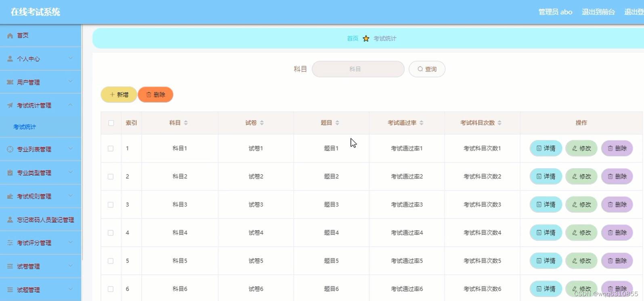Toggle the select-all checkbox in the table header
Image resolution: width=644 pixels, height=301 pixels.
click(111, 123)
